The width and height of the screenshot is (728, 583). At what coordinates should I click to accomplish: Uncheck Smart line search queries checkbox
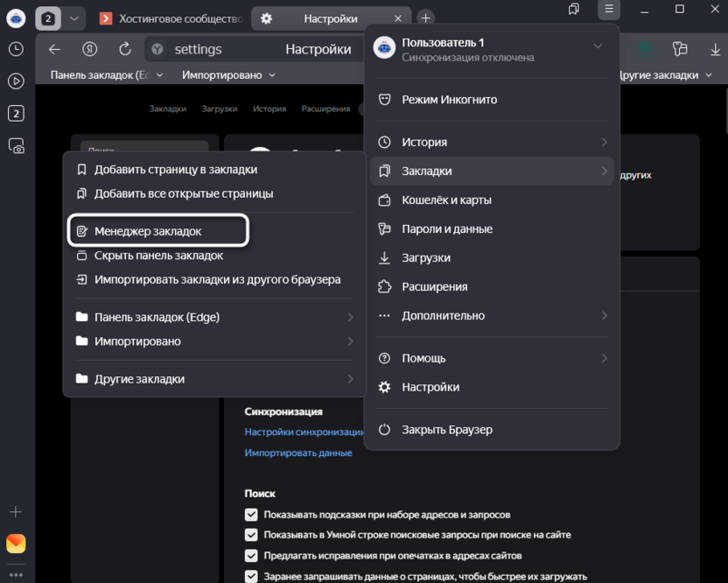coord(251,535)
